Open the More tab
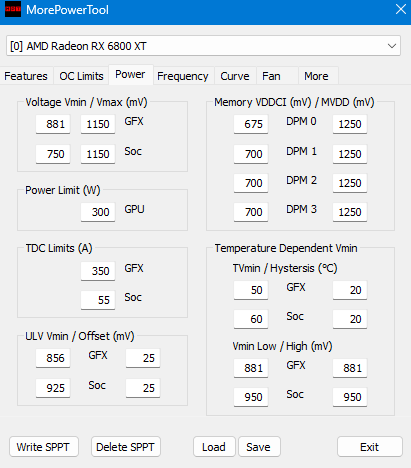The image size is (411, 468). (x=318, y=76)
